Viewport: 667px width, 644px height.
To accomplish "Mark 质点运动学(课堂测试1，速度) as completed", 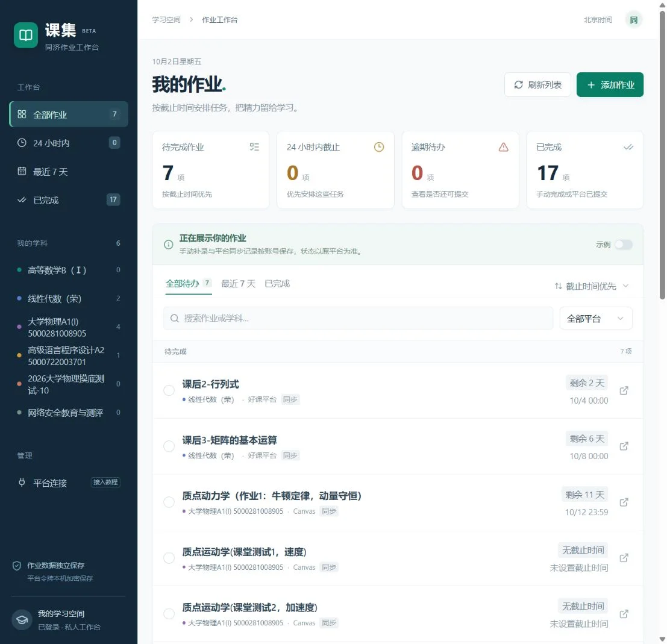I will (169, 558).
